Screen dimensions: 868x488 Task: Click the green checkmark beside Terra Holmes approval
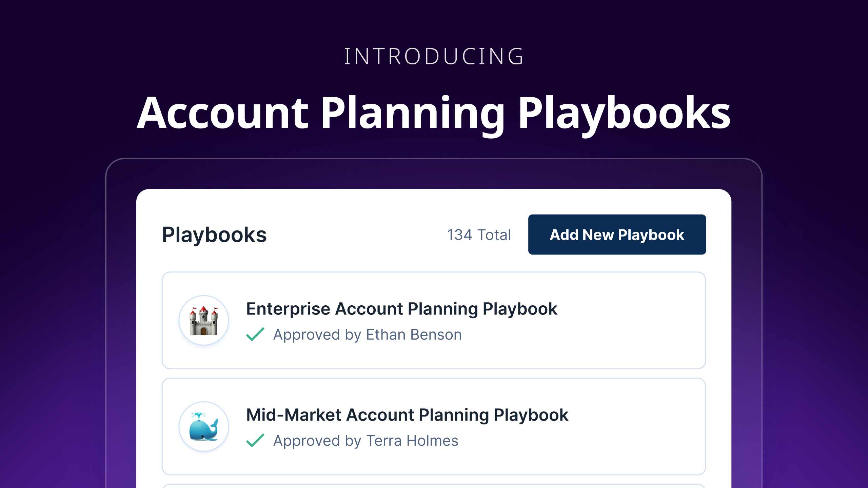(x=255, y=441)
